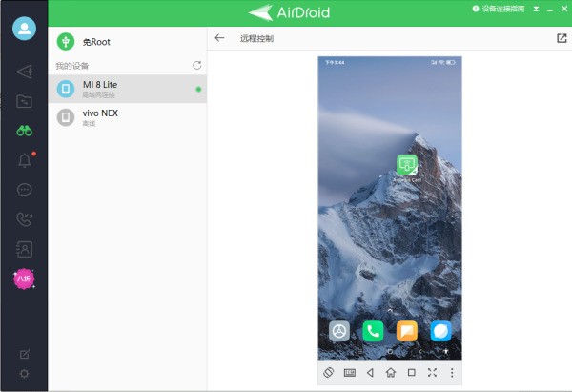
Task: Expand the three-dot more options menu
Action: click(x=452, y=373)
